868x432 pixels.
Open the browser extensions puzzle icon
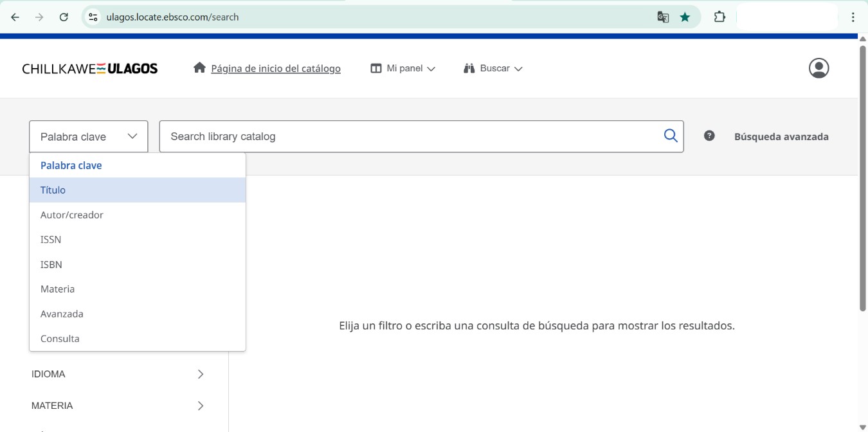(x=719, y=17)
